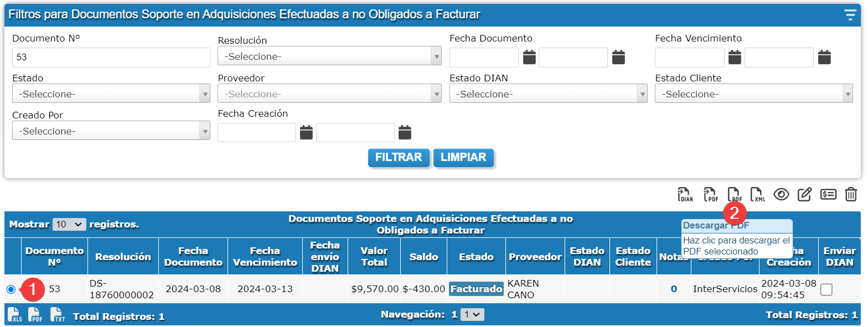
Task: Expand the Estado DIAN dropdown
Action: [x=548, y=94]
